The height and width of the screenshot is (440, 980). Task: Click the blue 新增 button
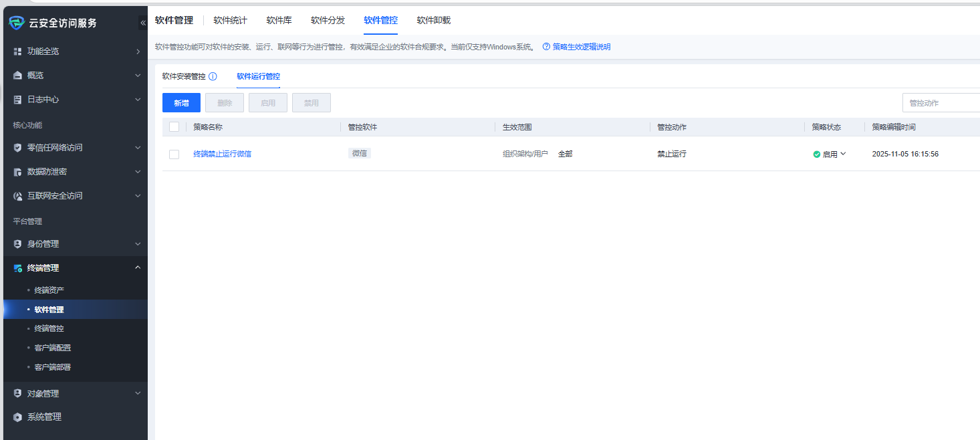[181, 103]
